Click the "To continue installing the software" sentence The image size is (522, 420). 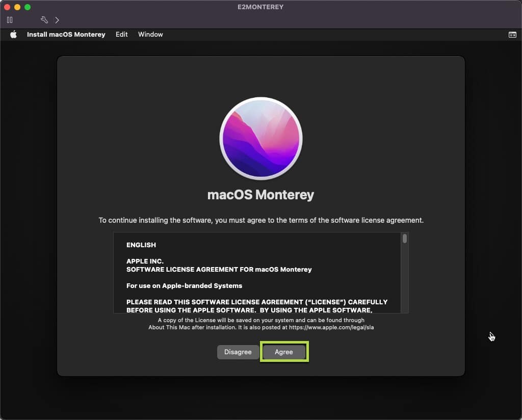tap(261, 220)
